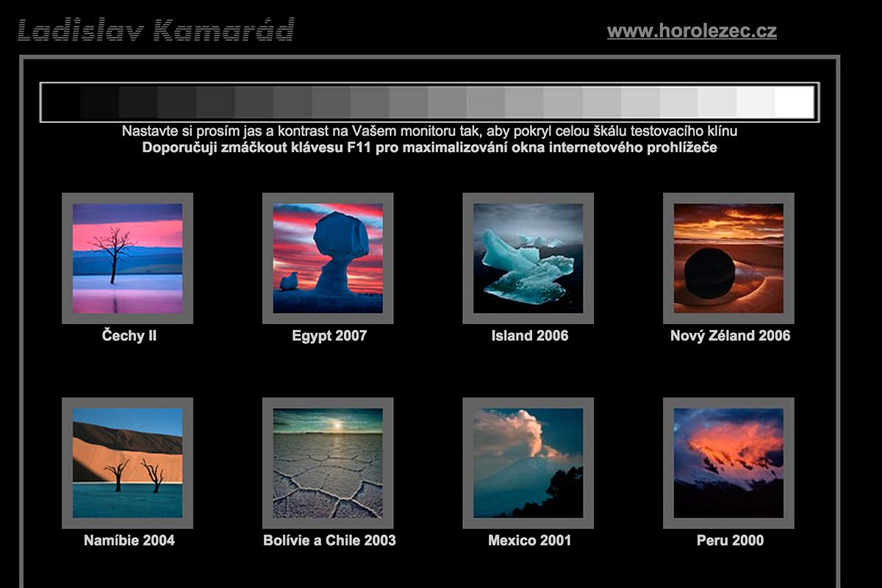Follow the Egypt 2007 caption link
The height and width of the screenshot is (588, 882).
pos(329,336)
